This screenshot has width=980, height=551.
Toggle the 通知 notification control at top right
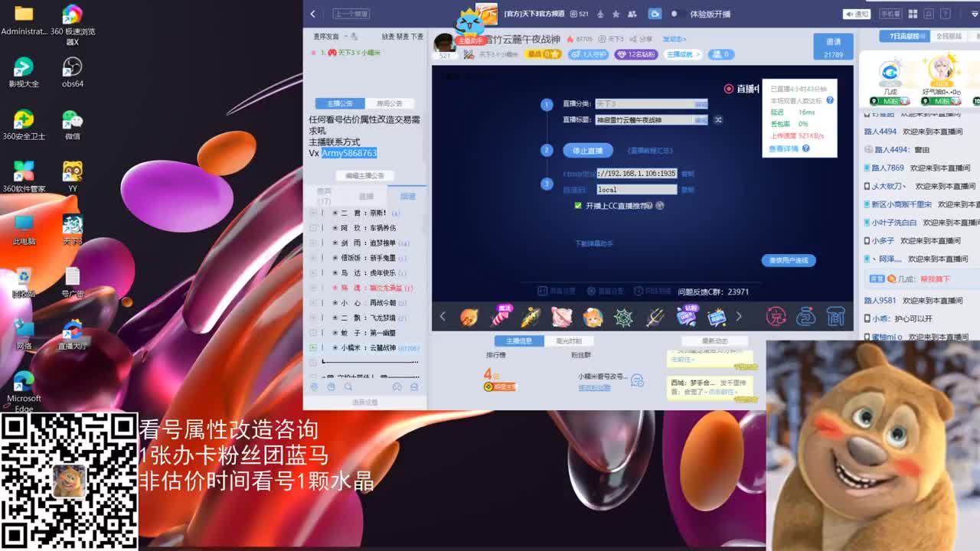tap(856, 13)
